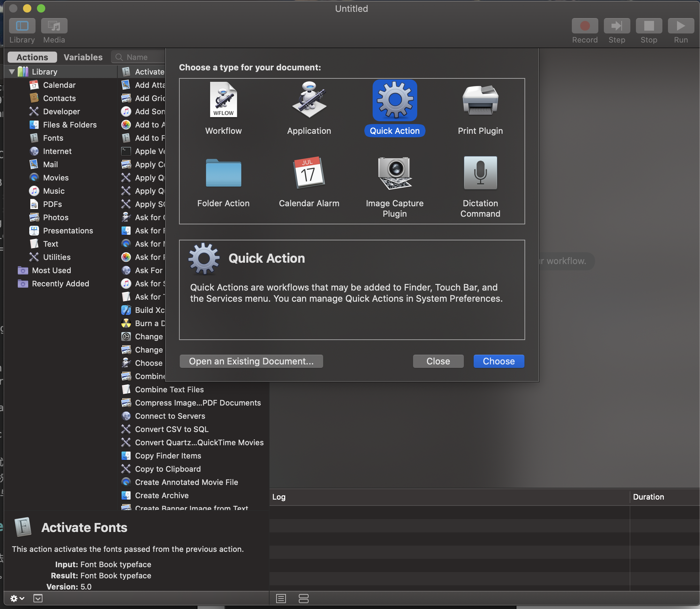This screenshot has height=609, width=700.
Task: Select Create Annotated Movie File action
Action: (x=186, y=482)
